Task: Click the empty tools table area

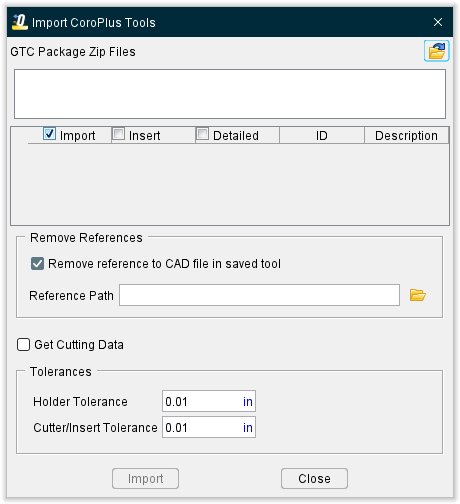Action: tap(230, 184)
